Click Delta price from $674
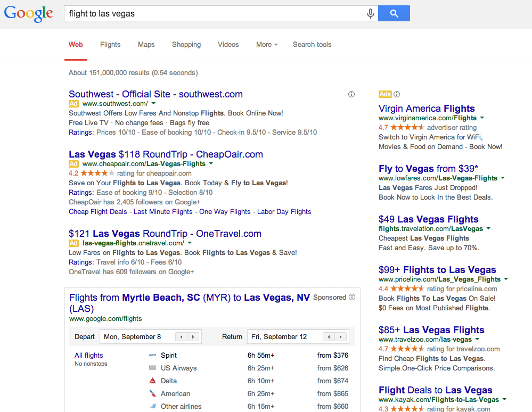532x412 pixels. click(x=332, y=381)
